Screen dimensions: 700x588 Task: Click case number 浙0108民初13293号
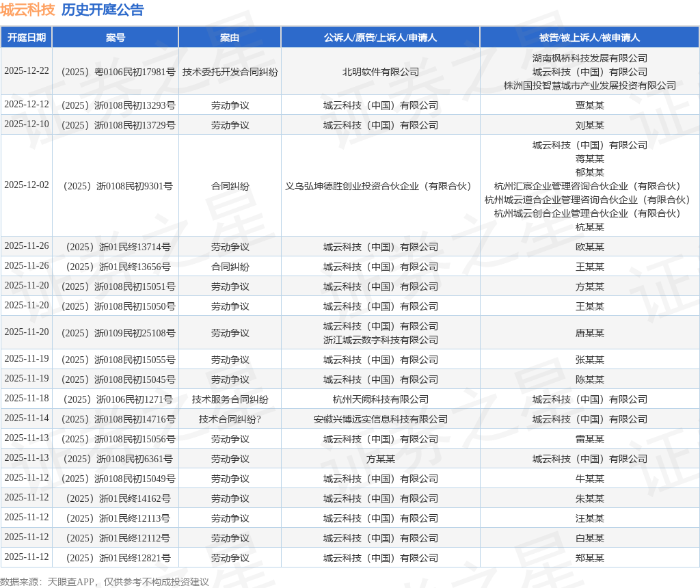coord(118,105)
